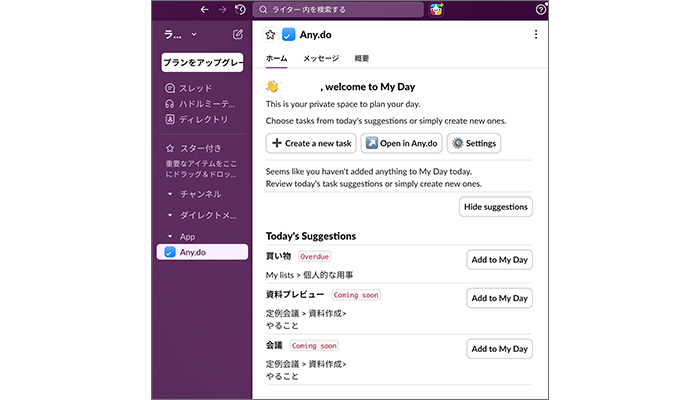Viewport: 700px width, 400px height.
Task: Click the Any.do blue checkmark logo in the header
Action: (x=289, y=35)
